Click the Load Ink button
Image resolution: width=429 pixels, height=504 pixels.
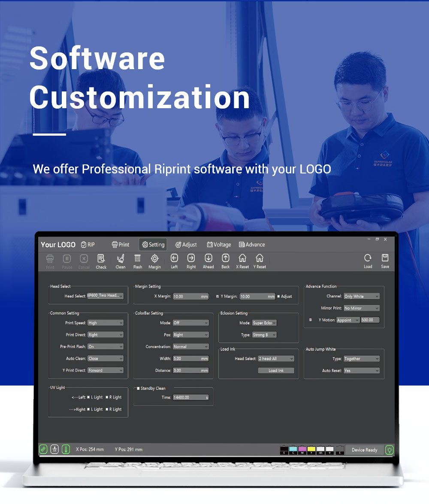276,370
